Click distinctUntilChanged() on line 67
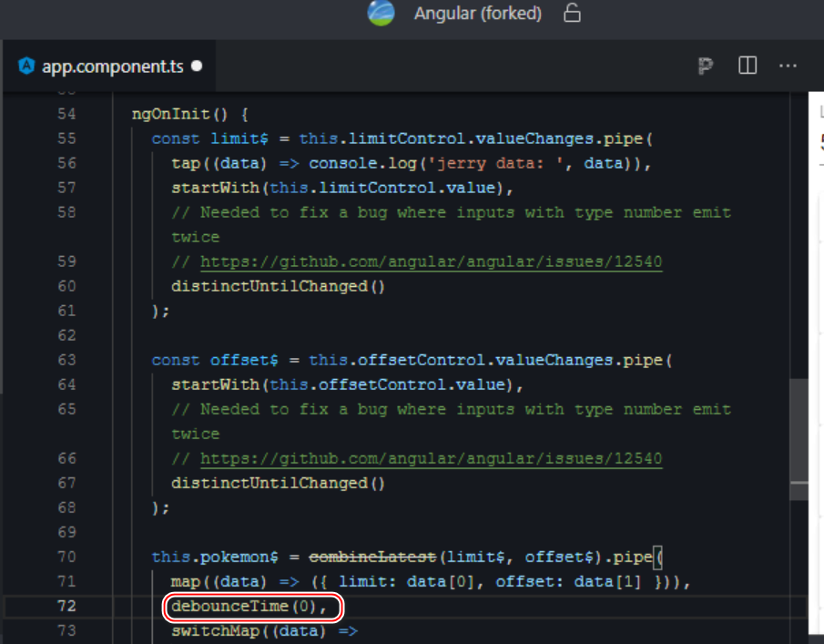Screen dimensions: 824x644 278,483
